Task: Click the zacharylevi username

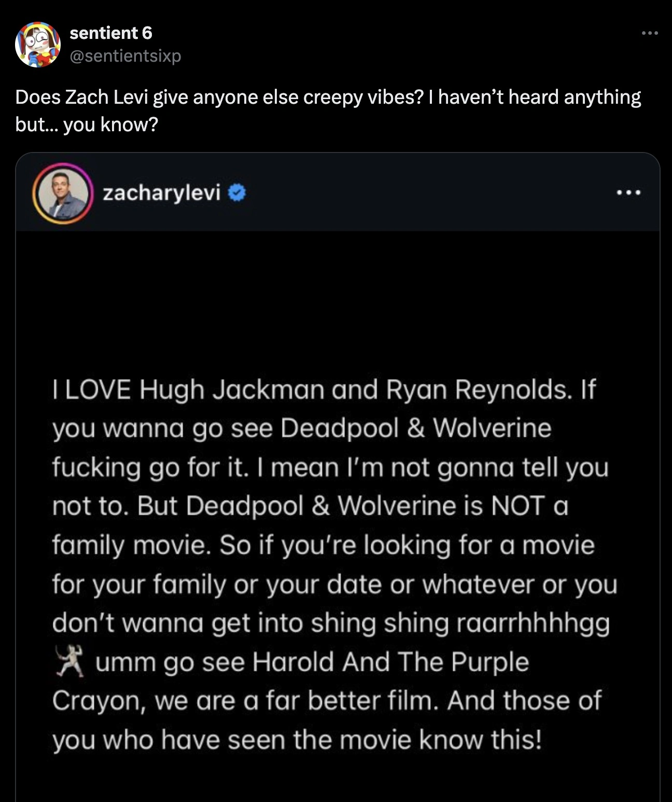Action: coord(161,193)
